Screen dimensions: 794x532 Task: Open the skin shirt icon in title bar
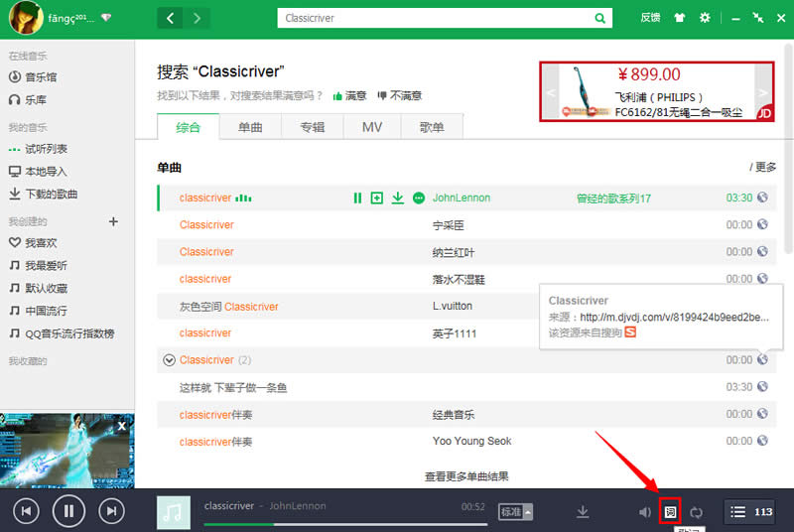(679, 18)
